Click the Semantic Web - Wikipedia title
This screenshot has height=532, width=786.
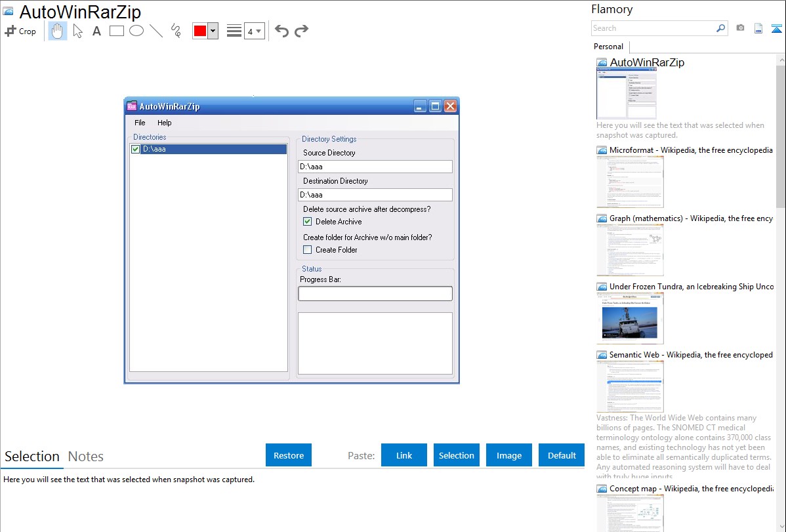pos(691,354)
